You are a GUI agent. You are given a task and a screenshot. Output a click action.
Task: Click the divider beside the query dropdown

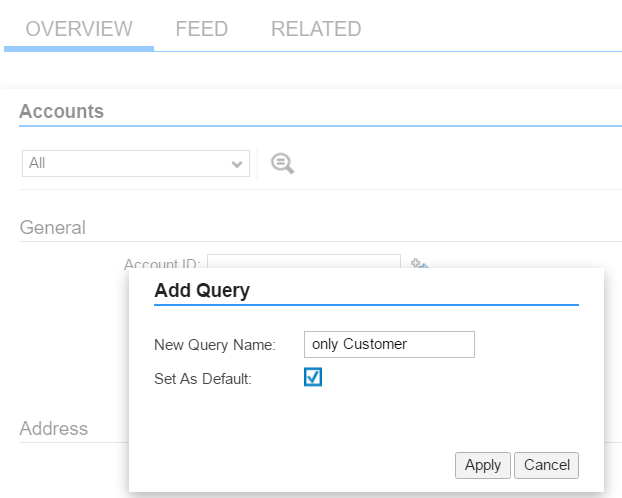pos(257,163)
